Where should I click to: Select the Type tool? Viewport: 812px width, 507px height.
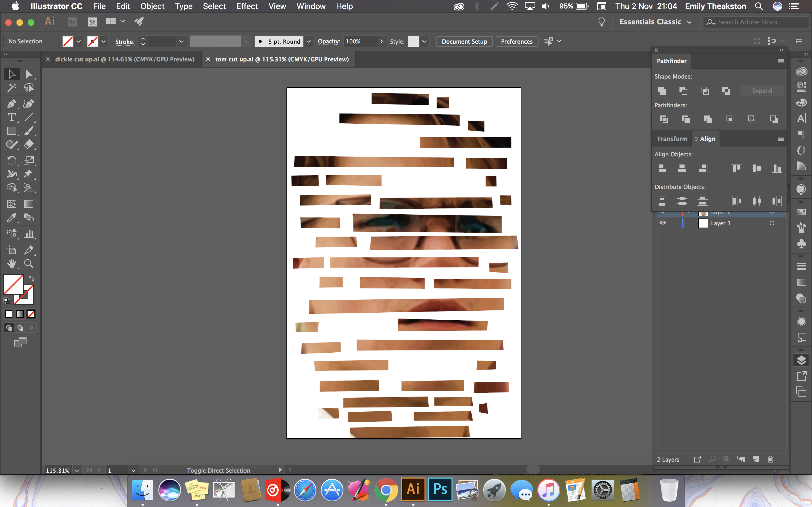[x=11, y=118]
